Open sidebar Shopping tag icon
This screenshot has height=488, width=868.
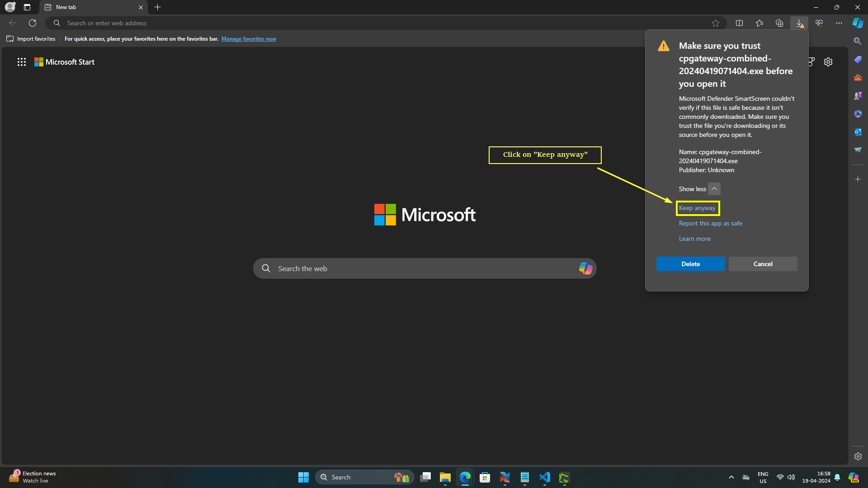point(858,59)
